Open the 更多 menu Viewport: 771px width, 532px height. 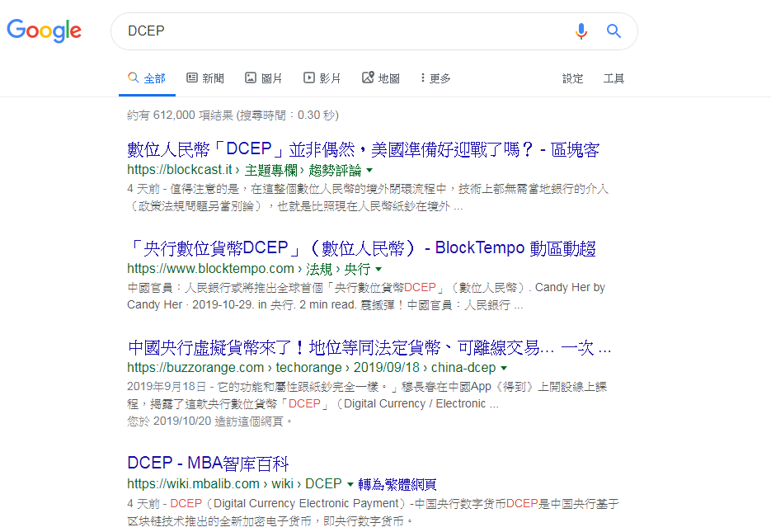[435, 78]
